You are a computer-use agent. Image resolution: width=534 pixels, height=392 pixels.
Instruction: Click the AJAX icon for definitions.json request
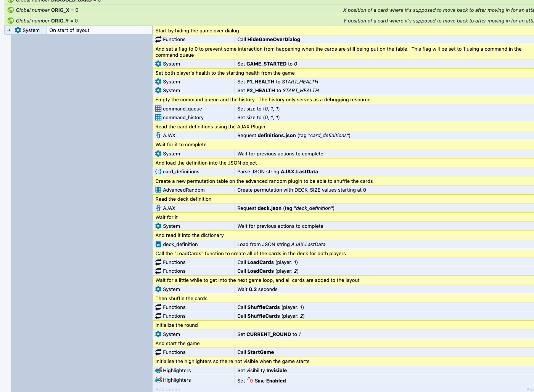[158, 135]
